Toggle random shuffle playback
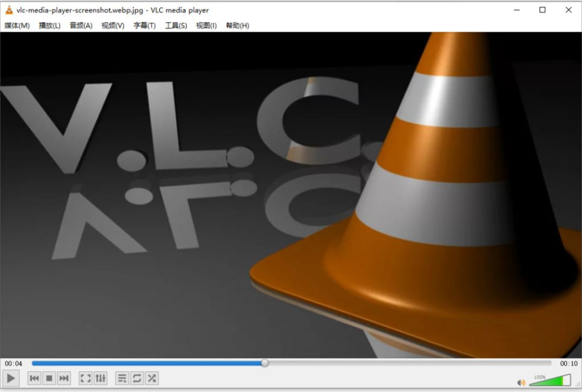This screenshot has width=582, height=392. click(x=152, y=378)
